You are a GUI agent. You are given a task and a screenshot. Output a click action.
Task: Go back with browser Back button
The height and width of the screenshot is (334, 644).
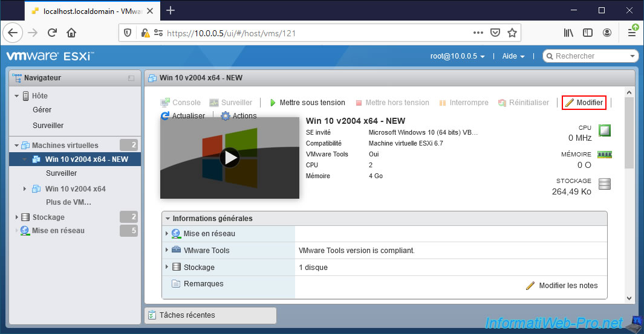(x=13, y=33)
